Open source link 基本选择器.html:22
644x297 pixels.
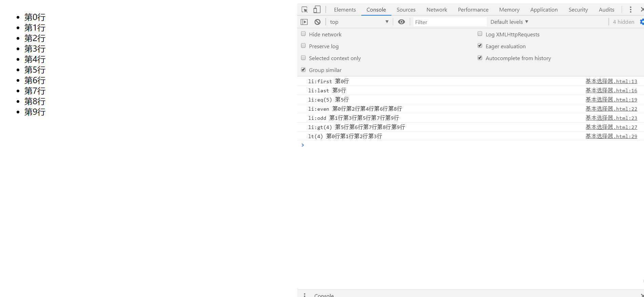(611, 109)
